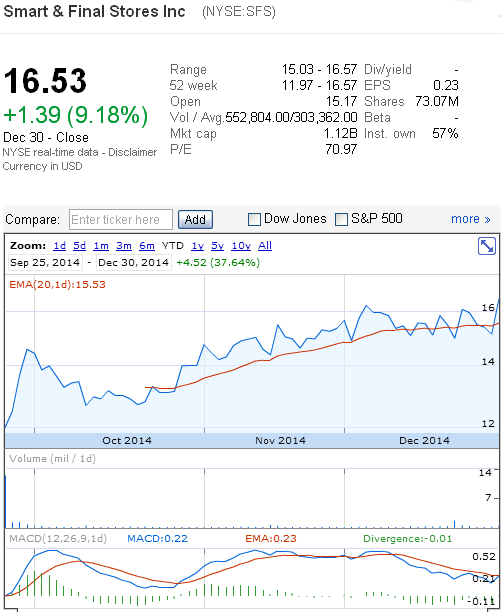Viewport: 503px width, 612px height.
Task: Set chart zoom to 10y
Action: click(241, 246)
